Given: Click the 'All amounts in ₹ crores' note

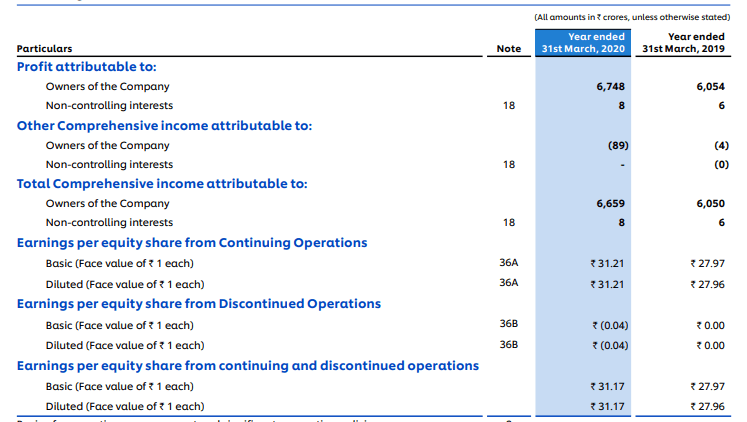Looking at the screenshot, I should [x=630, y=17].
